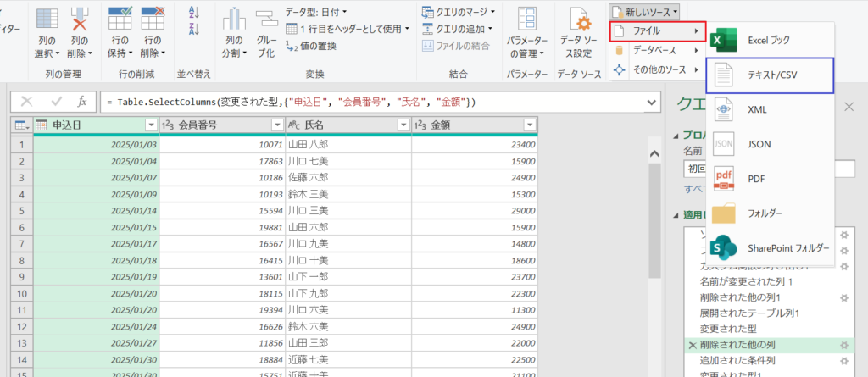The width and height of the screenshot is (868, 377).
Task: Choose Excel ブック from the submenu
Action: (770, 40)
